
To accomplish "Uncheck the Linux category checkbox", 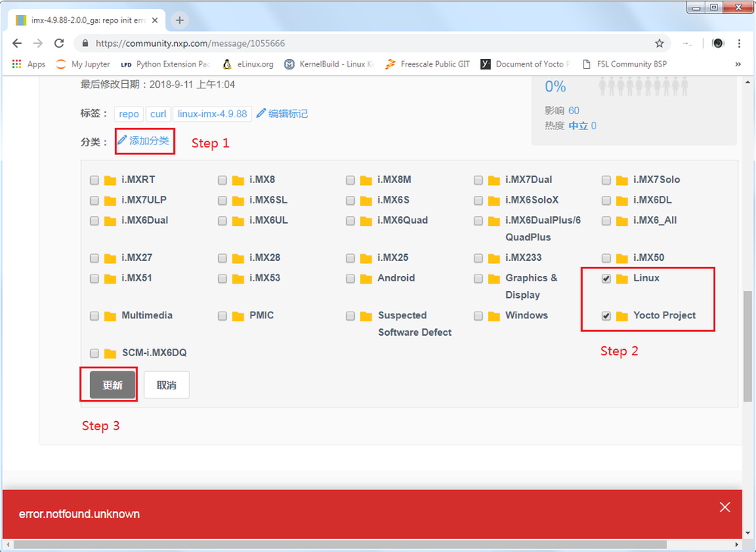I will click(x=606, y=278).
